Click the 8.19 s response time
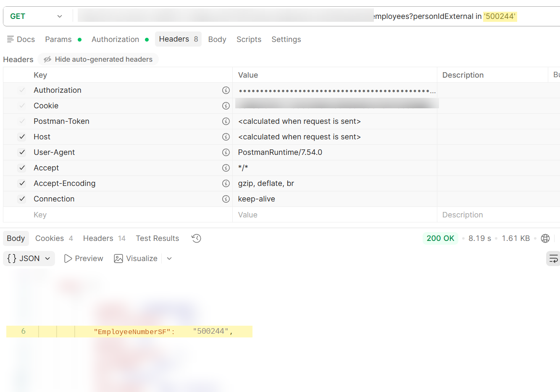560x392 pixels. pyautogui.click(x=480, y=238)
